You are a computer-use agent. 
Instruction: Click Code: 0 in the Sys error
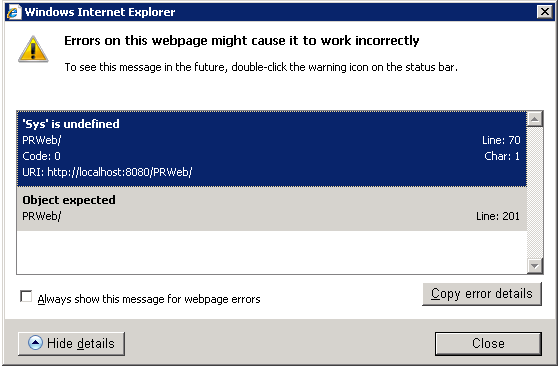41,156
